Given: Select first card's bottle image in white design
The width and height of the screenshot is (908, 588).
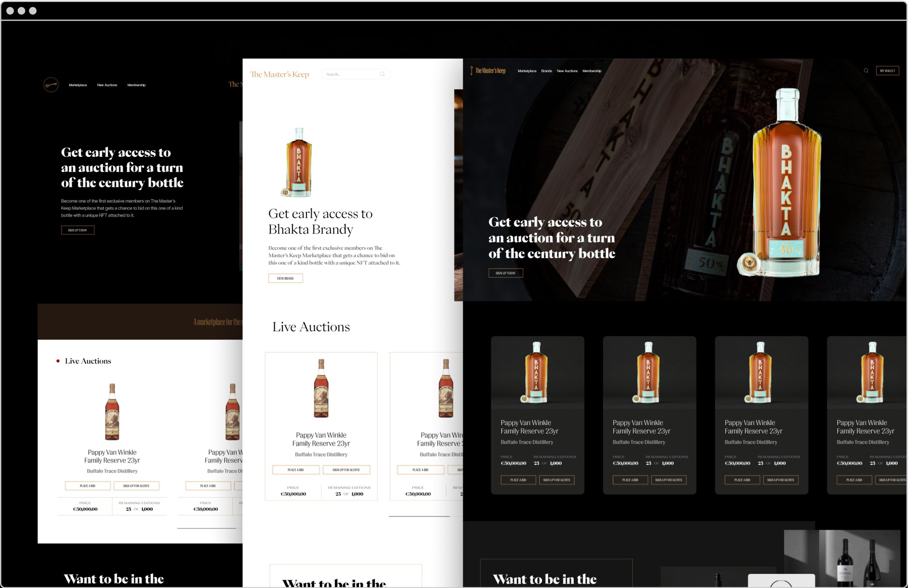Looking at the screenshot, I should 321,388.
